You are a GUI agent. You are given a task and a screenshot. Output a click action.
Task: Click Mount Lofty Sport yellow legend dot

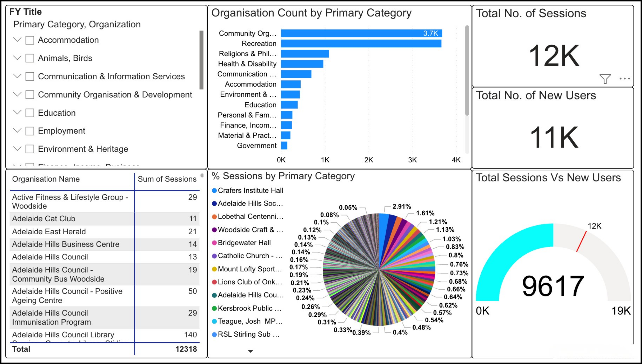(x=214, y=269)
